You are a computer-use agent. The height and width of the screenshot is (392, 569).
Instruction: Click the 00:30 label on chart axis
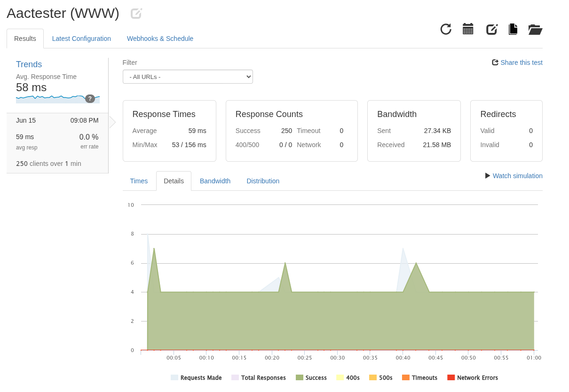tap(337, 358)
